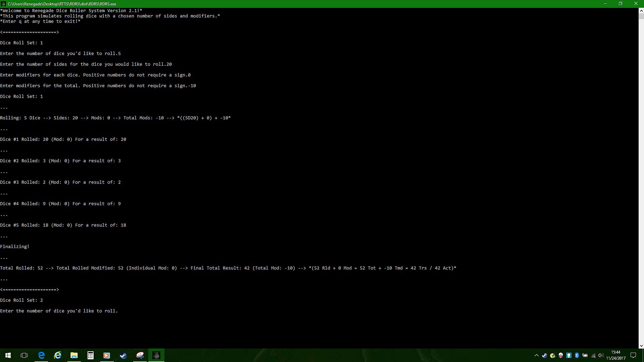Click the console icon in the title bar
This screenshot has width=644, height=362.
3,4
